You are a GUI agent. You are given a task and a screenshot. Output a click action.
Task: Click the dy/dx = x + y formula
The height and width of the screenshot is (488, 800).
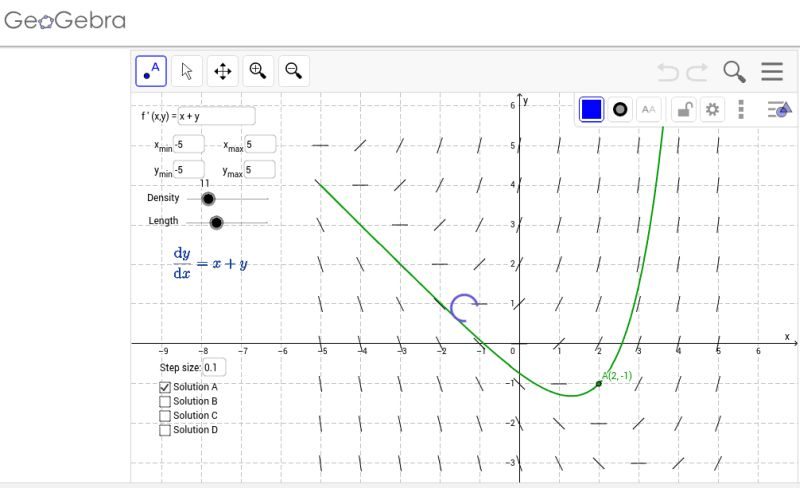(x=210, y=263)
